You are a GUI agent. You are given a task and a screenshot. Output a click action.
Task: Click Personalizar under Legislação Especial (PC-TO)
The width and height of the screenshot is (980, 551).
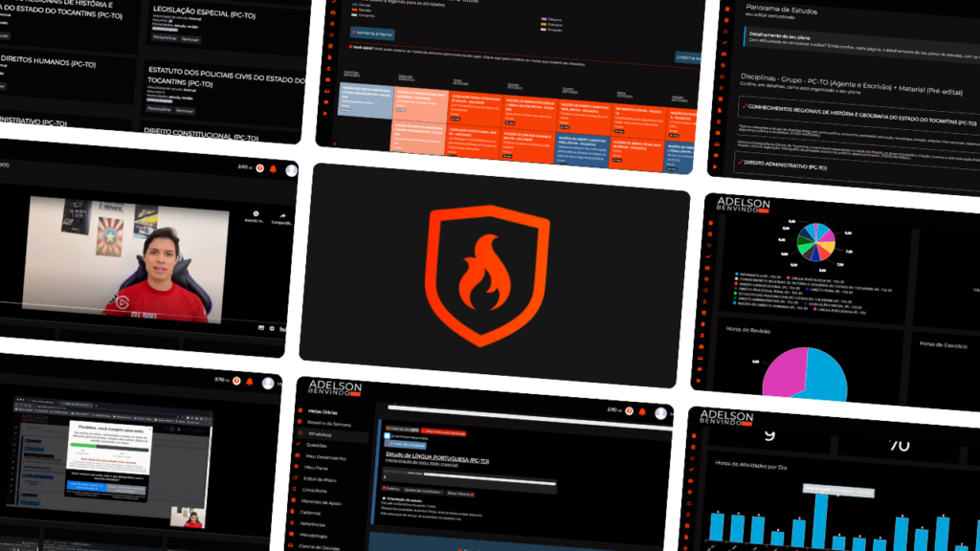pyautogui.click(x=165, y=37)
